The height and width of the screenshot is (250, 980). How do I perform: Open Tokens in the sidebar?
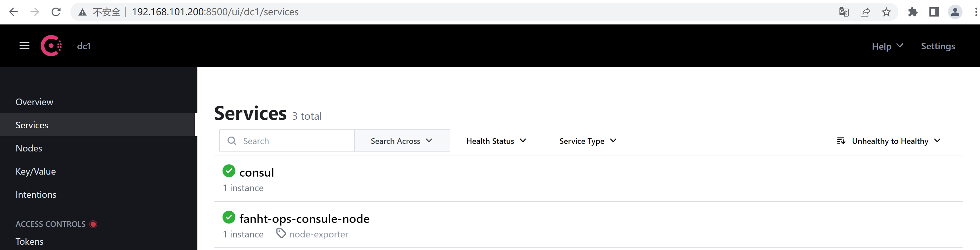tap(29, 242)
